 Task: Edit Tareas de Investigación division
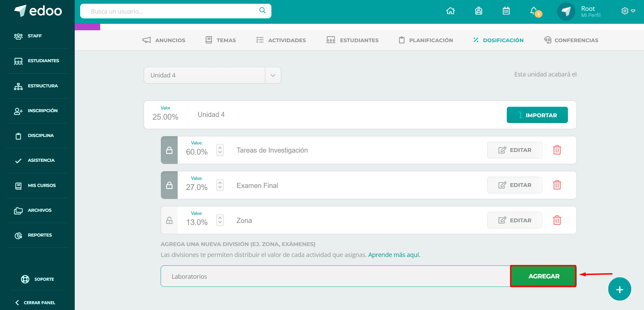(515, 150)
